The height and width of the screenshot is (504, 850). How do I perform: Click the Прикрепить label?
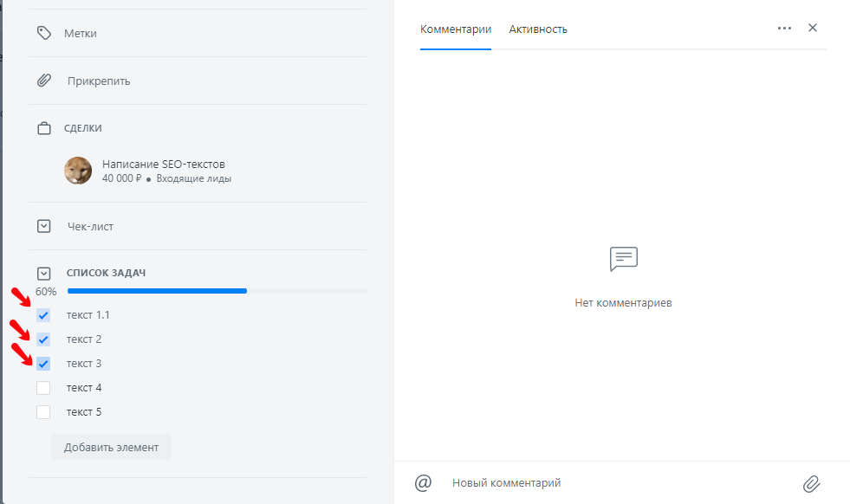99,81
